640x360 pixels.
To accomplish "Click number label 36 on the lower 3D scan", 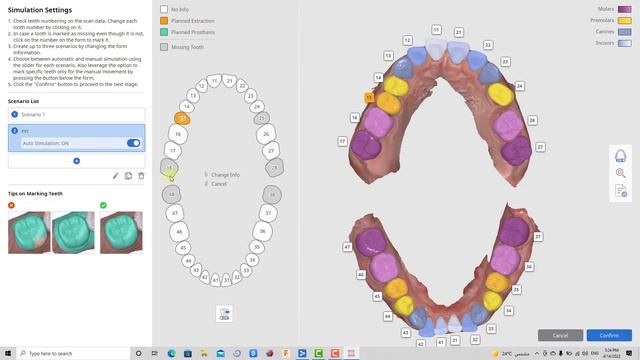I will coord(529,267).
